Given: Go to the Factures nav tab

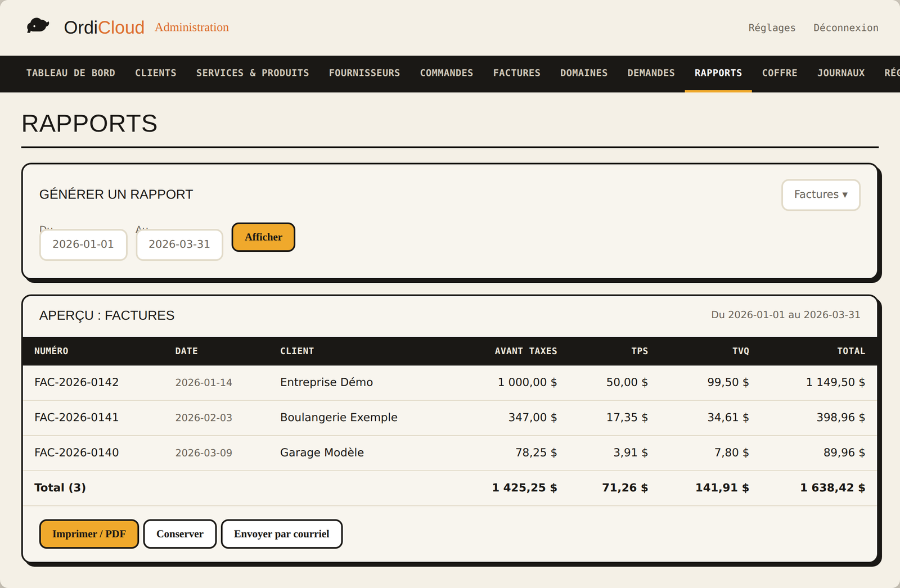Looking at the screenshot, I should coord(517,73).
